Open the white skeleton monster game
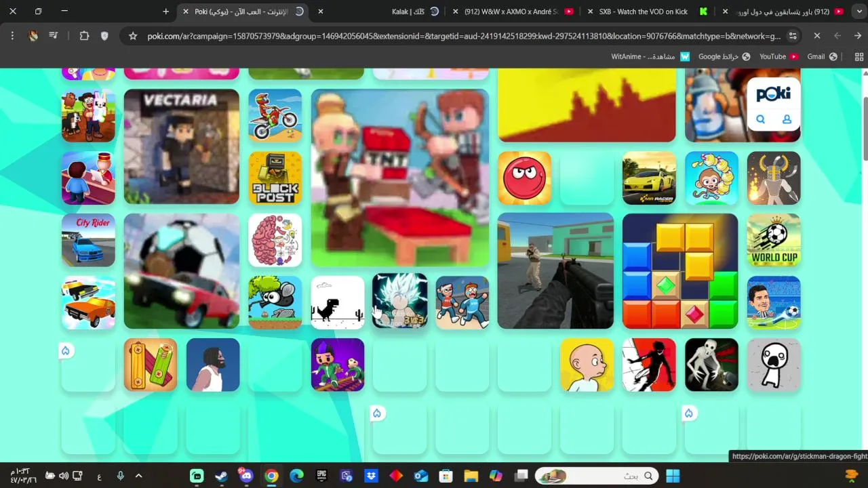The width and height of the screenshot is (868, 488). [711, 365]
